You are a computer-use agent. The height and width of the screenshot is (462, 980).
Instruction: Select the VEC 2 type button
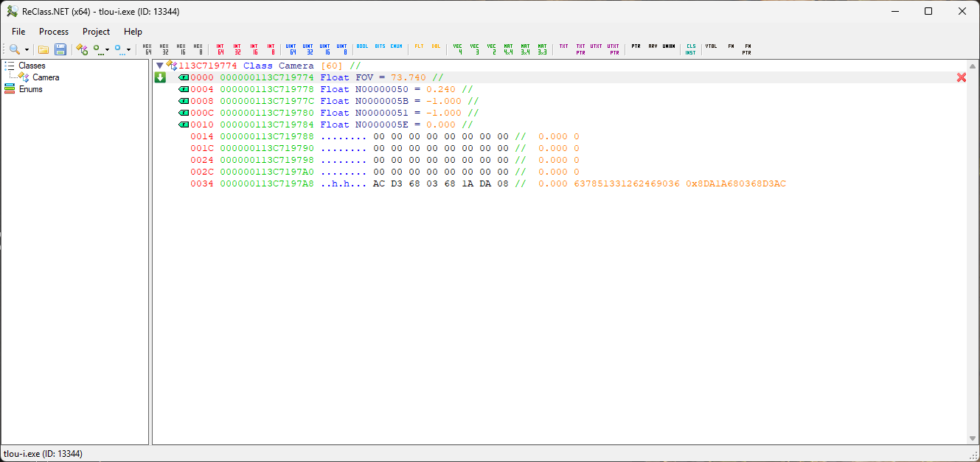[492, 49]
